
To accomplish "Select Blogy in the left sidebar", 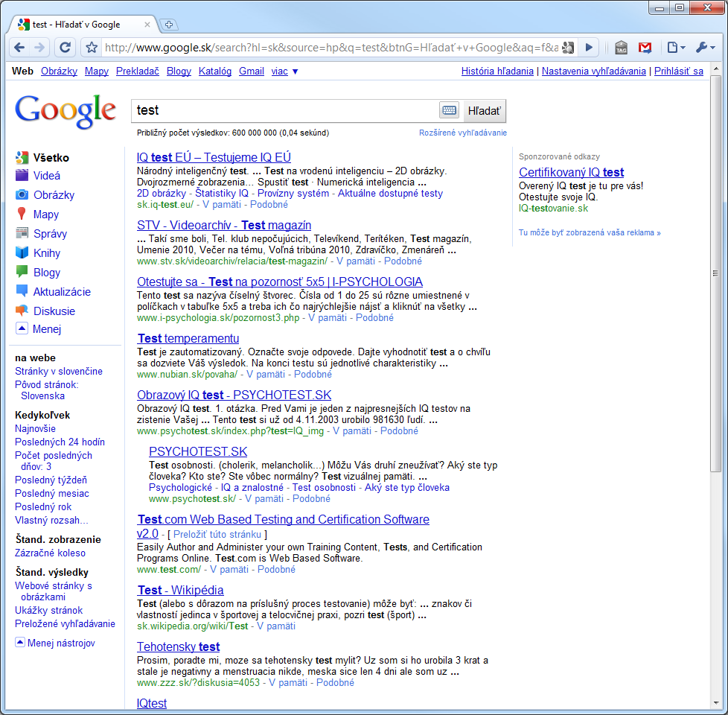I will [x=47, y=273].
